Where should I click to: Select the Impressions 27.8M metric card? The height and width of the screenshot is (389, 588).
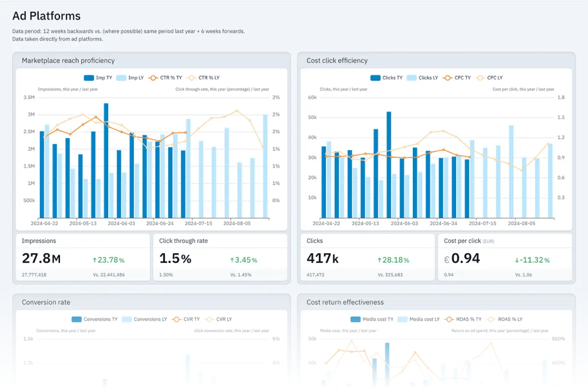[x=82, y=258]
